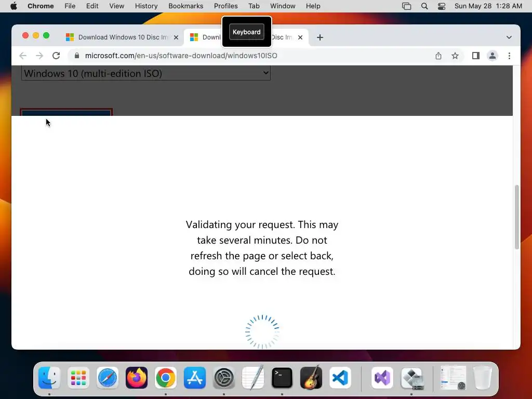Open the minimized window thumbnail in Dock

453,378
